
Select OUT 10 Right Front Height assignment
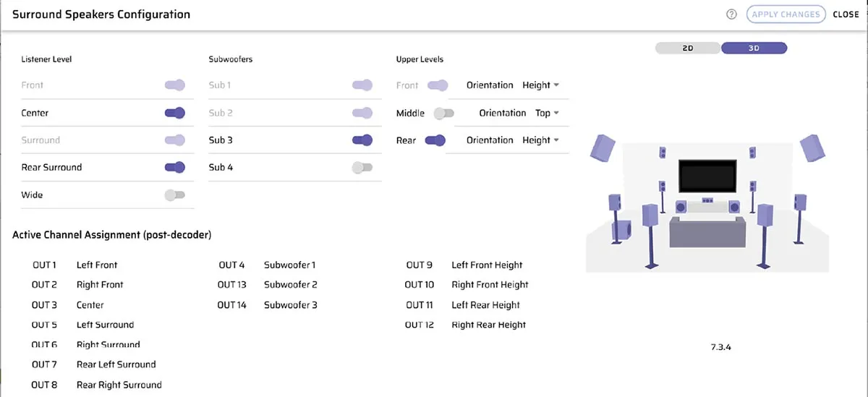click(467, 285)
